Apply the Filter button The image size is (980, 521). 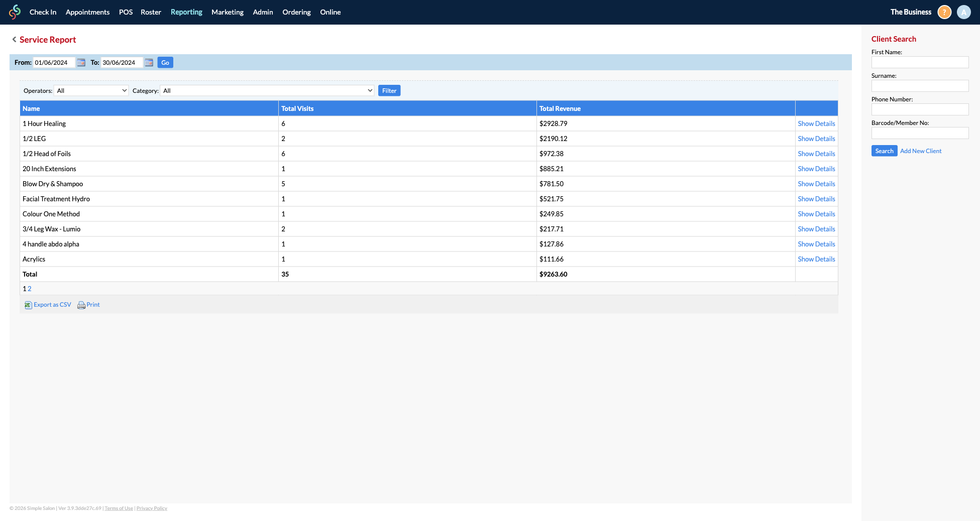pyautogui.click(x=389, y=91)
